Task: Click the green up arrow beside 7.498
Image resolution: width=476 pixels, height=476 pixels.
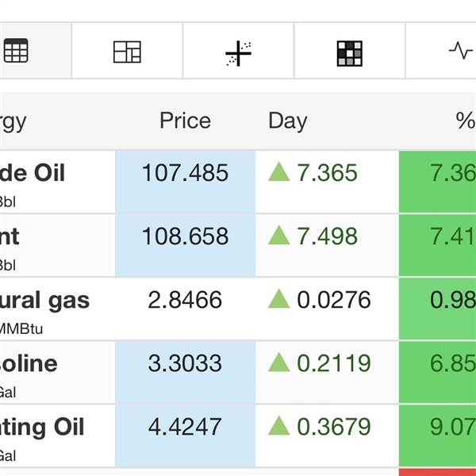Action: click(x=278, y=235)
